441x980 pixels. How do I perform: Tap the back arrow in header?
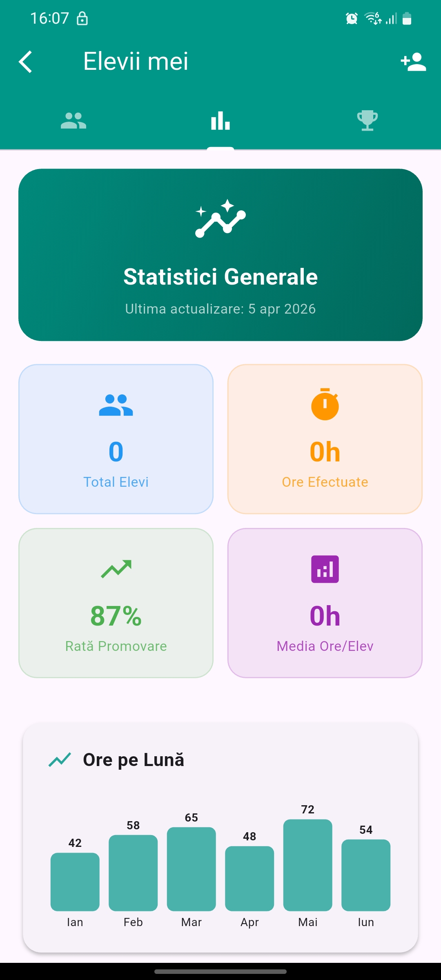pos(26,62)
